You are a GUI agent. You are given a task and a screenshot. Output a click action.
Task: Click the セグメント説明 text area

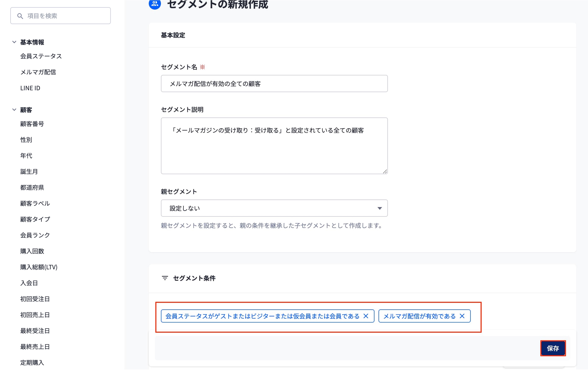pos(274,146)
